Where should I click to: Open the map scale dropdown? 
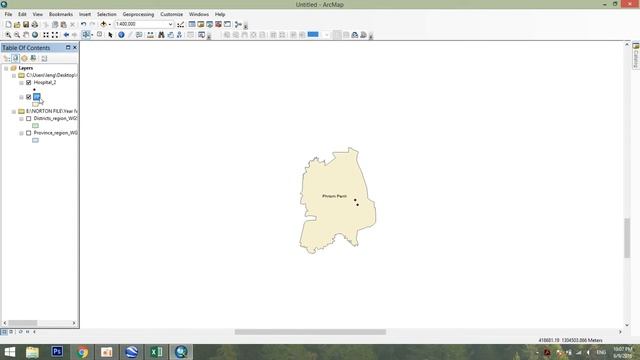(x=170, y=24)
